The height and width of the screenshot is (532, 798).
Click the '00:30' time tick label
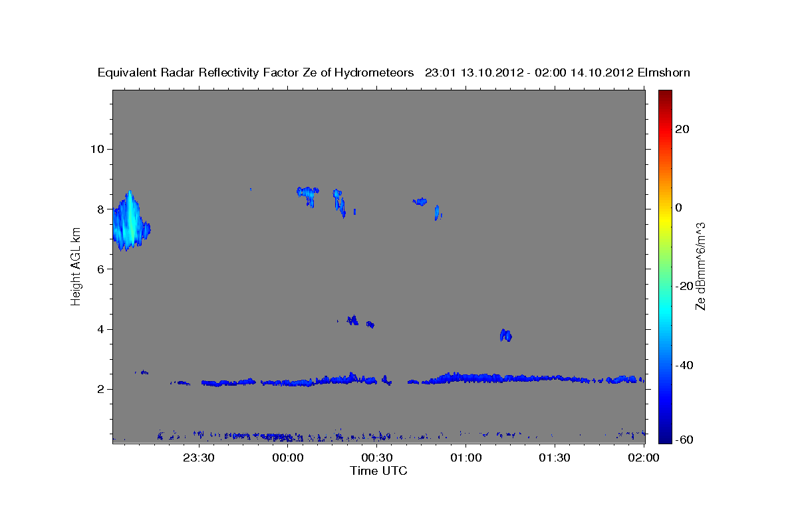click(376, 458)
